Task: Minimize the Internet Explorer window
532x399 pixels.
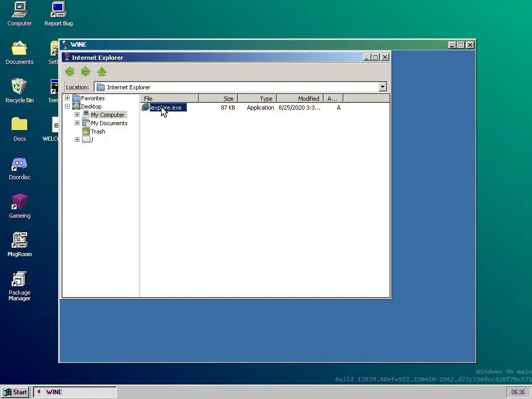Action: click(x=366, y=57)
